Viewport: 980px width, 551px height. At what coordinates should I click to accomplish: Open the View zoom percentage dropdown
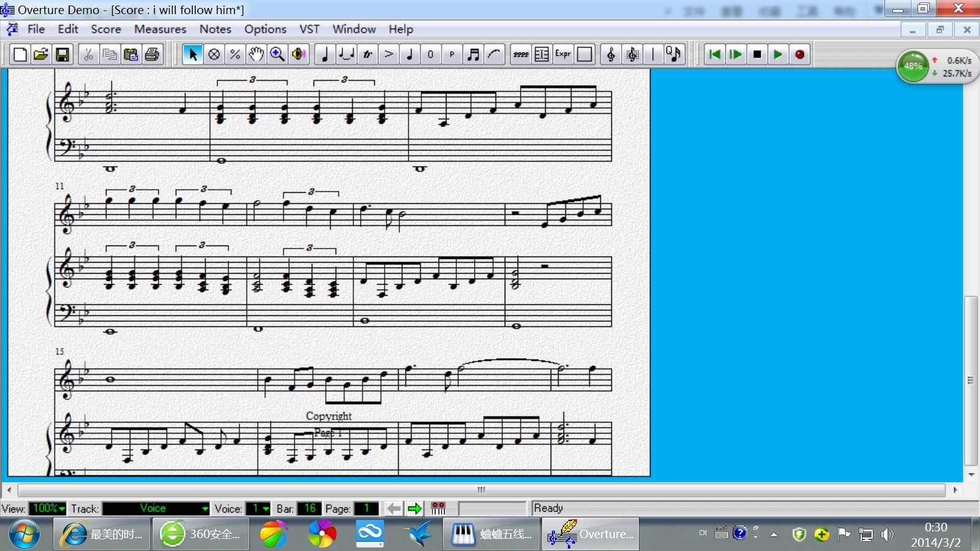[x=48, y=508]
